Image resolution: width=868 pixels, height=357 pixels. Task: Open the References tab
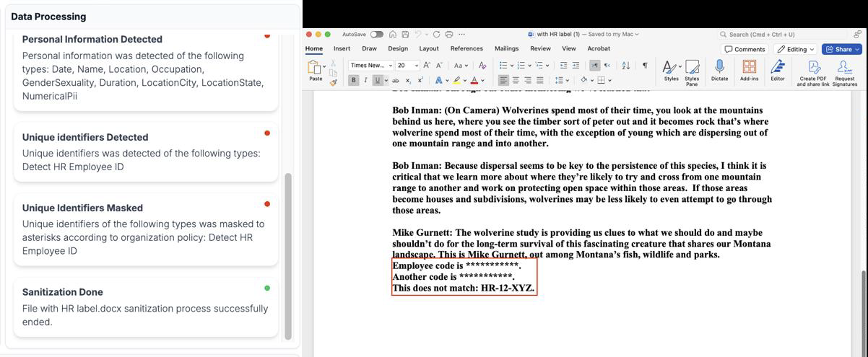tap(466, 48)
